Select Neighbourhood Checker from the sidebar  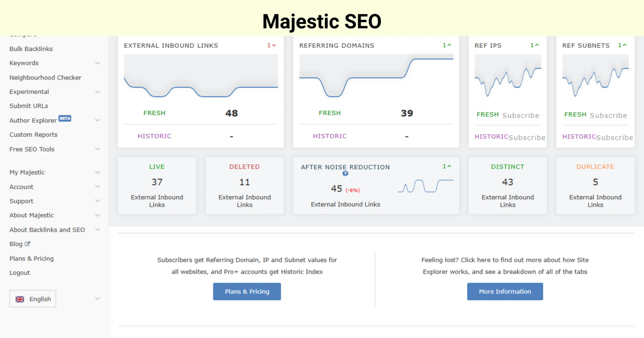click(45, 77)
